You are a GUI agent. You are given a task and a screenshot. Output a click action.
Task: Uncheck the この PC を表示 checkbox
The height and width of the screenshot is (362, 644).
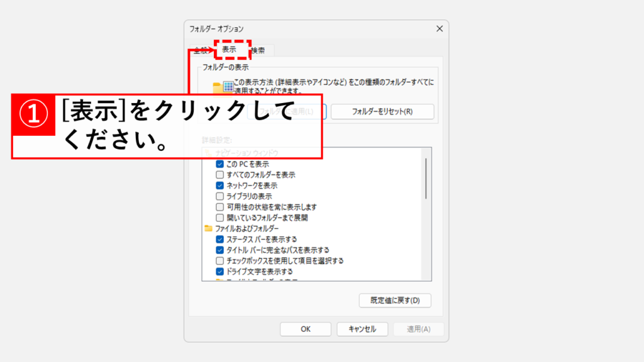coord(219,164)
